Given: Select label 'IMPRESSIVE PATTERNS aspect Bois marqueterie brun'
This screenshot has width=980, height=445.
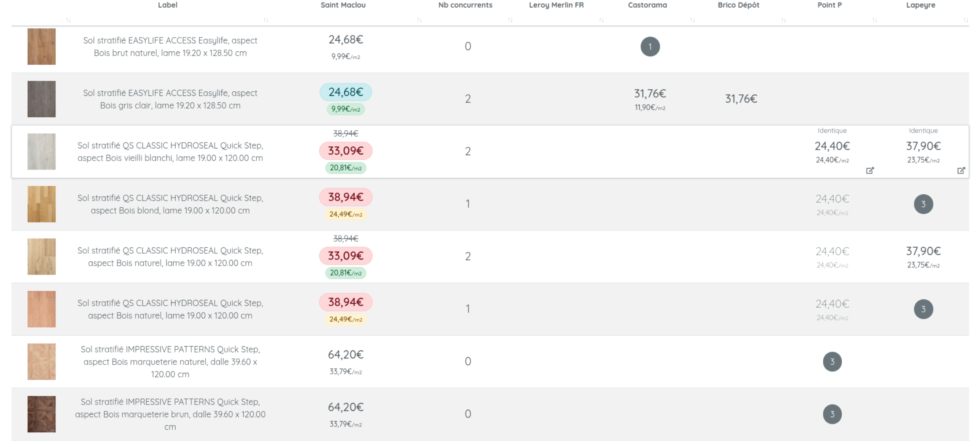Looking at the screenshot, I should tap(170, 414).
